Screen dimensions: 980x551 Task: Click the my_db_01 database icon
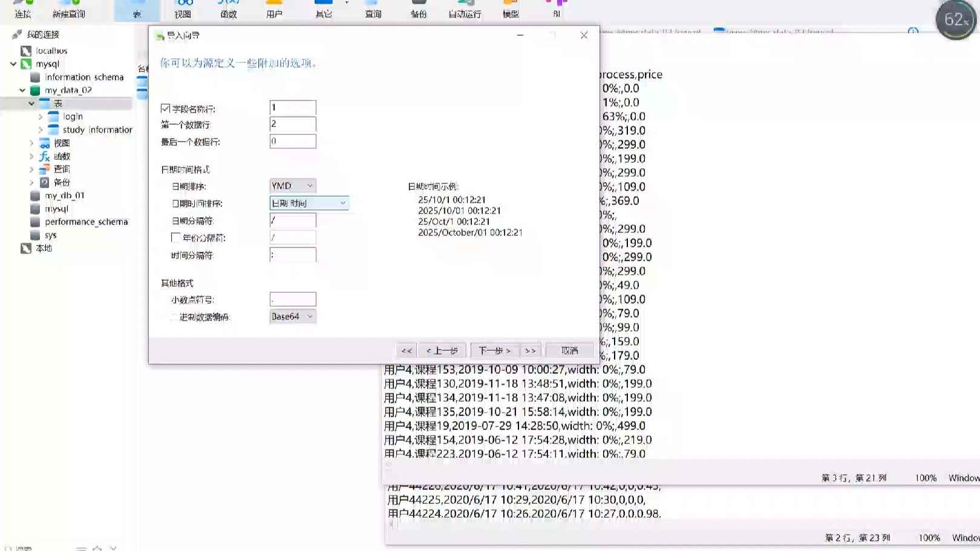[x=35, y=196]
